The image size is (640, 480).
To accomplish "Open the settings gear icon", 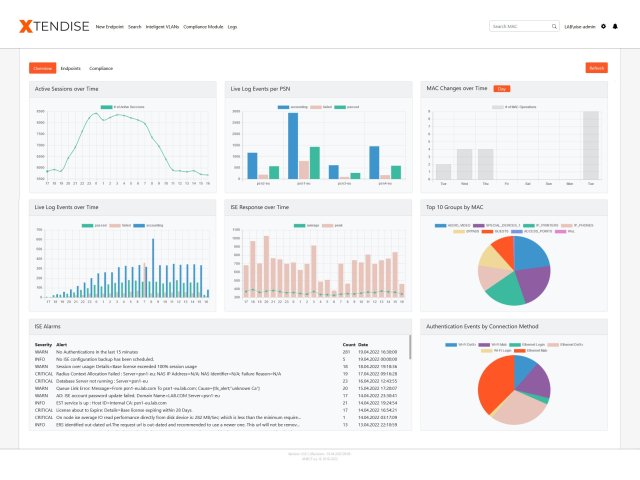I will click(603, 26).
